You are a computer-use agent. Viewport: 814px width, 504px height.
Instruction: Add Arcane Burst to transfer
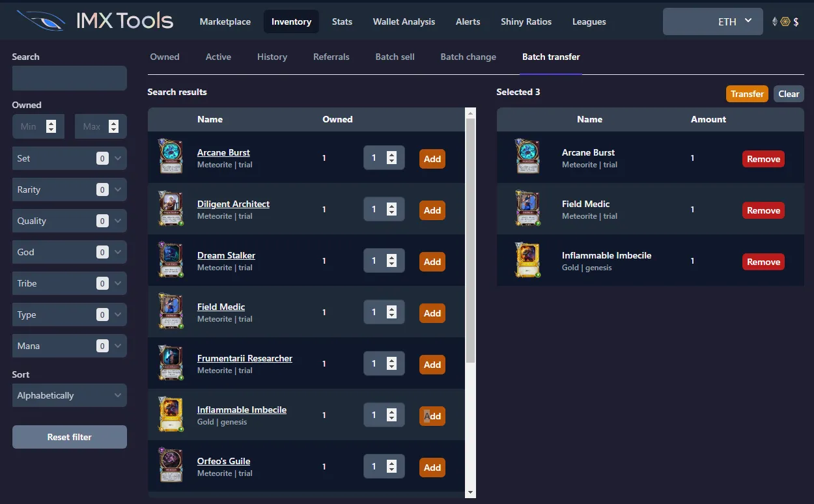tap(432, 159)
